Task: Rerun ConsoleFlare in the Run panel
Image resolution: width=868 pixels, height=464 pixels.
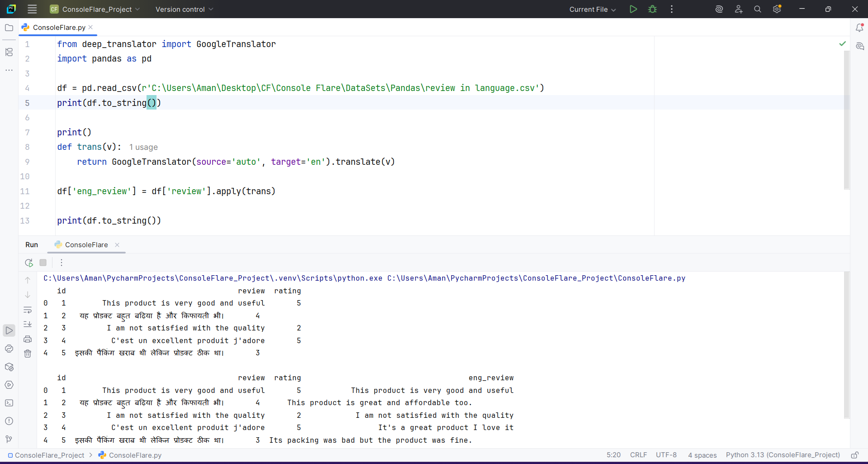Action: [29, 263]
